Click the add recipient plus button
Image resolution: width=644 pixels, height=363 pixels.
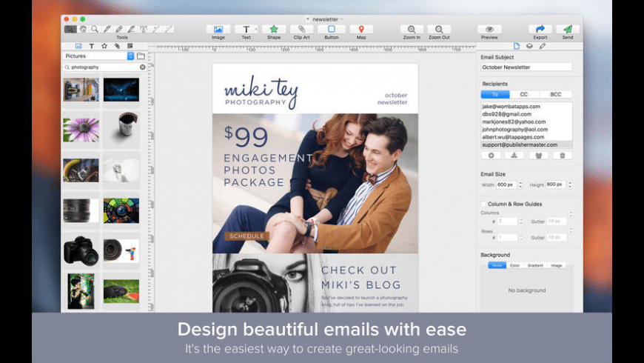(x=491, y=156)
